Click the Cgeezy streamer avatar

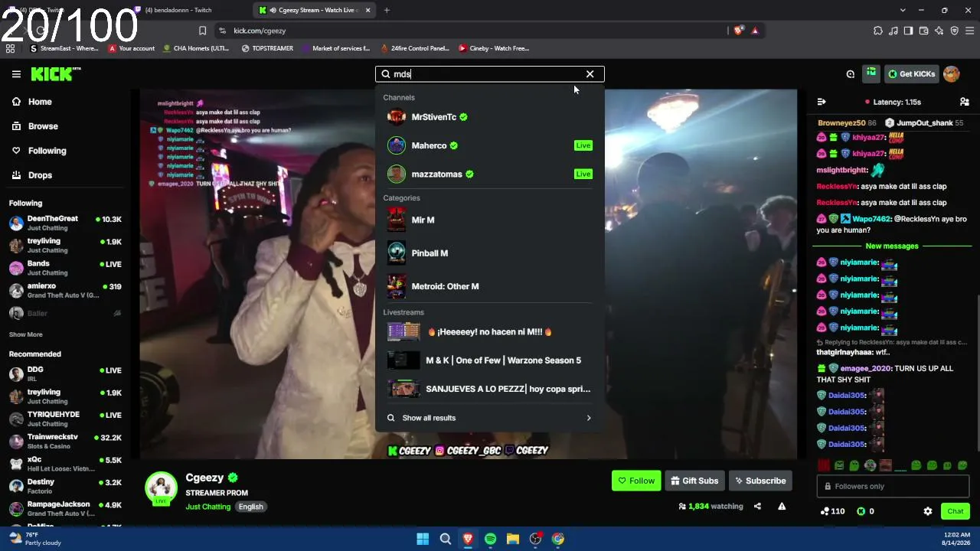point(161,488)
